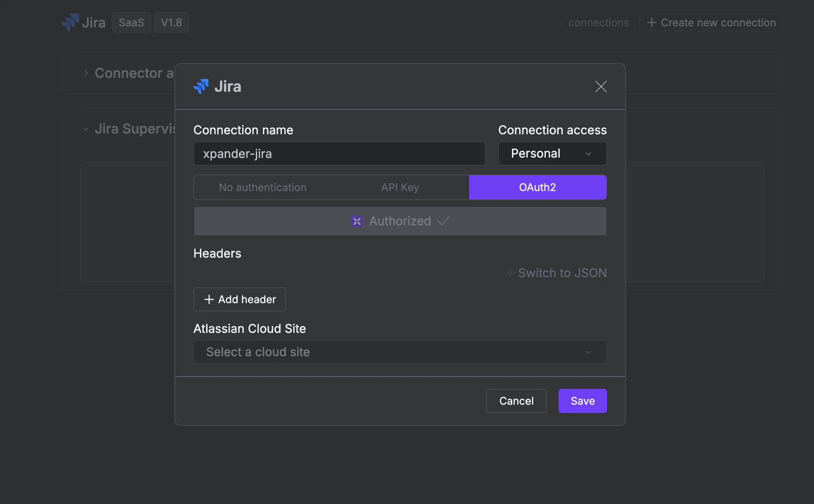Click the Jira logo in dialog header
The width and height of the screenshot is (814, 504).
(x=201, y=87)
